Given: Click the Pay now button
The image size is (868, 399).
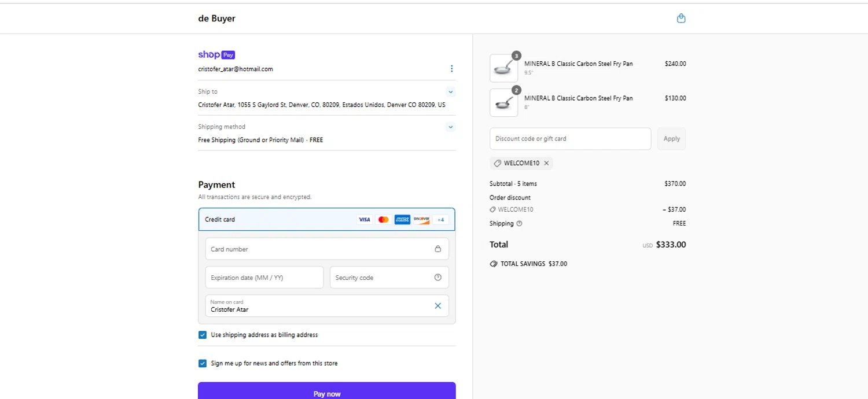Looking at the screenshot, I should (x=327, y=392).
